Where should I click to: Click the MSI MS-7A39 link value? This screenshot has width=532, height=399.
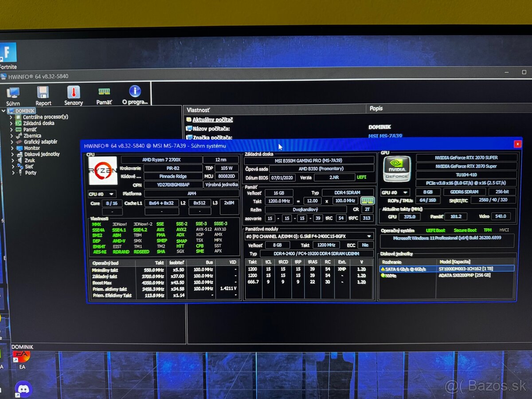(x=385, y=136)
